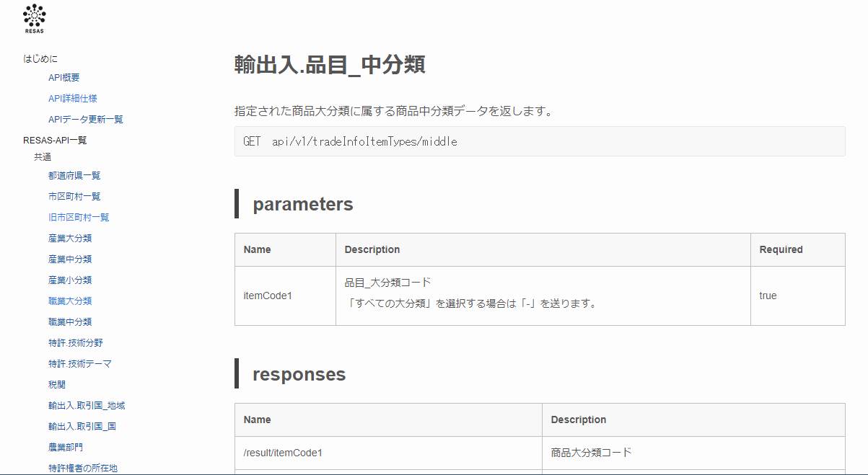Image resolution: width=868 pixels, height=475 pixels.
Task: Expand the RESAS-API一覧 section
Action: (x=54, y=140)
